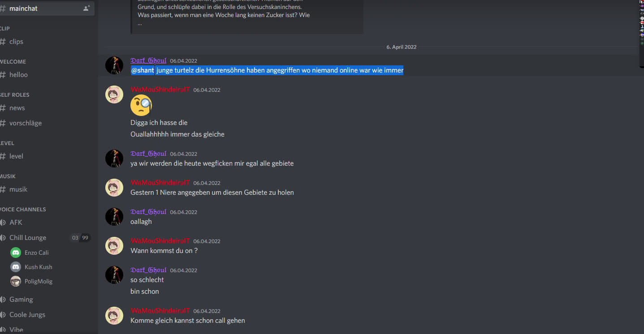Click the invite member icon beside mainchat

pos(86,8)
